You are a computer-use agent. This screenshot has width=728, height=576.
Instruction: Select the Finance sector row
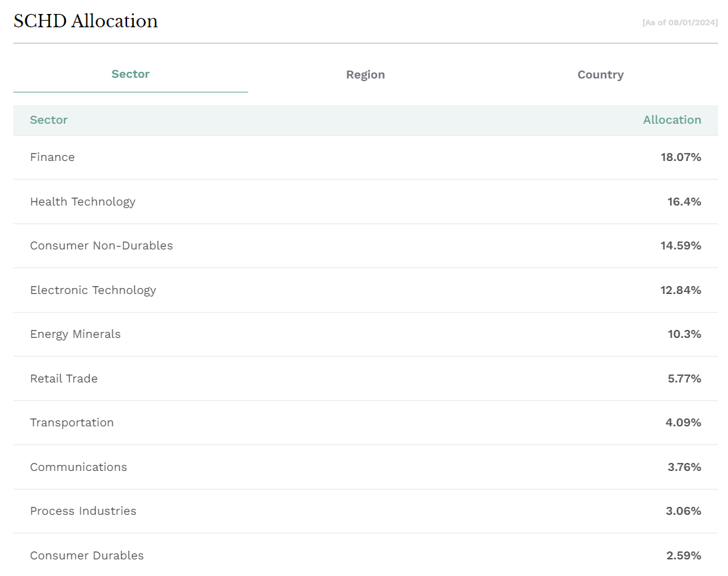(x=365, y=158)
